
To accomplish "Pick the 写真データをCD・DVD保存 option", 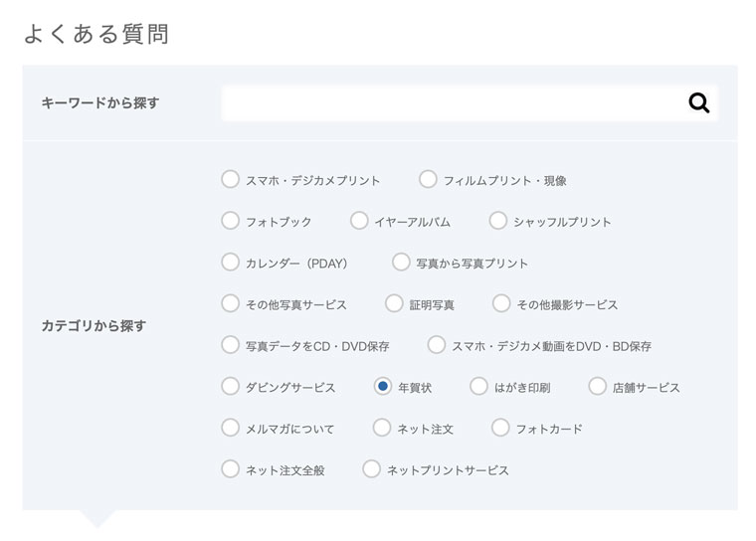I will click(x=231, y=345).
